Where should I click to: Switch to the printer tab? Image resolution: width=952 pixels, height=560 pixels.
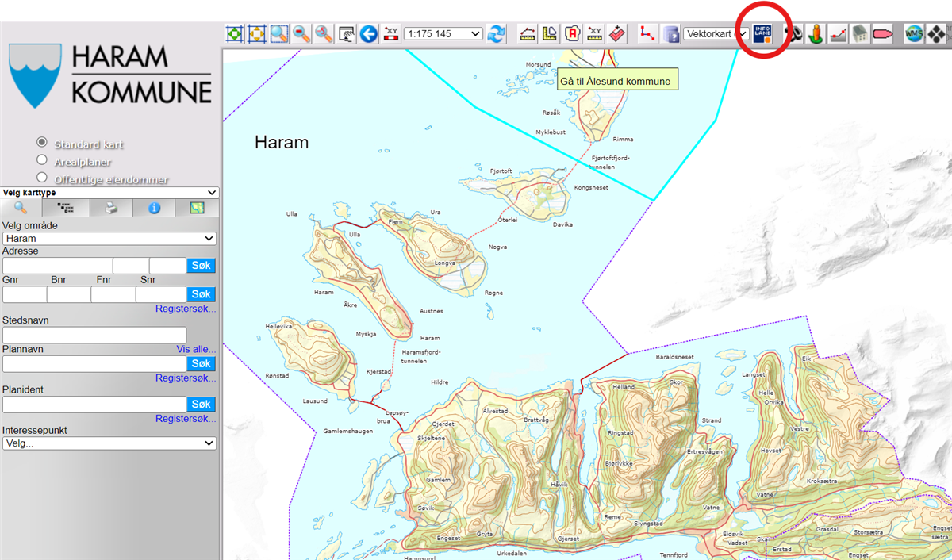(x=111, y=209)
